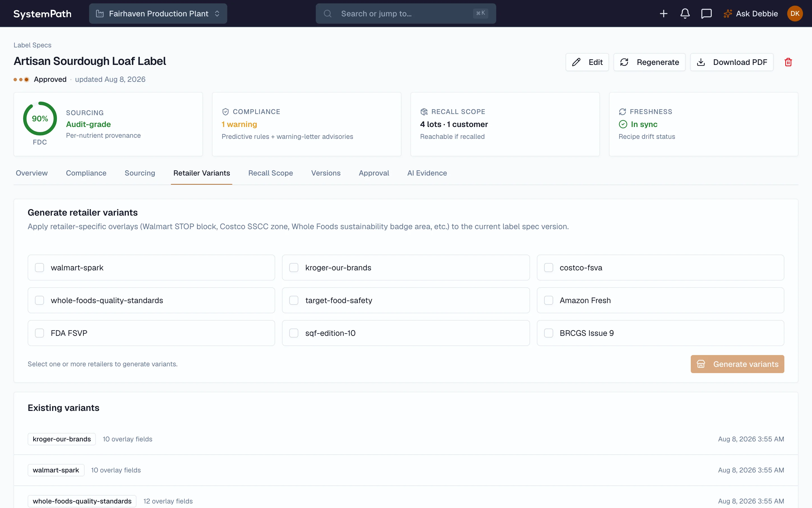Click the Edit button
The width and height of the screenshot is (812, 508).
tap(587, 62)
